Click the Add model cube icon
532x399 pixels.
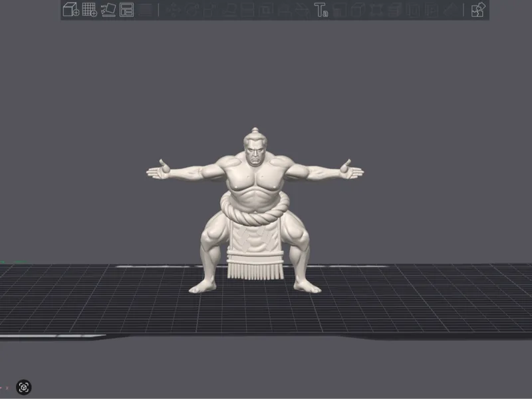(71, 9)
